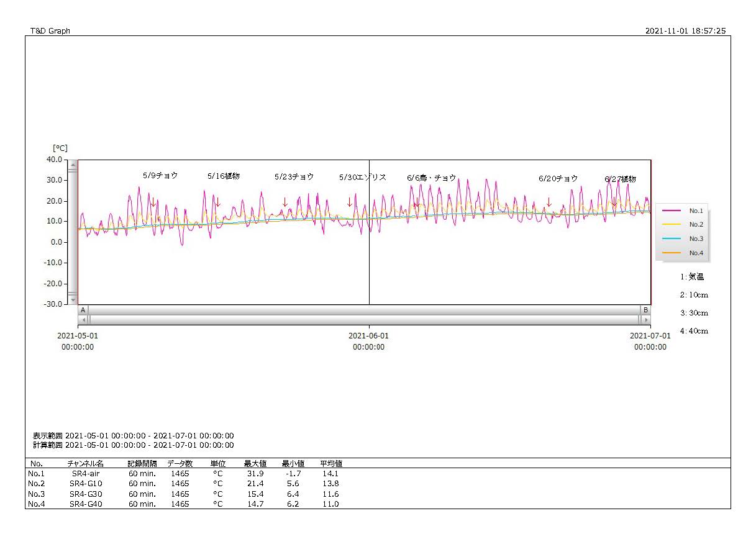Click the horizontal scrollbar left arrow
This screenshot has height=534, width=756.
click(x=82, y=320)
